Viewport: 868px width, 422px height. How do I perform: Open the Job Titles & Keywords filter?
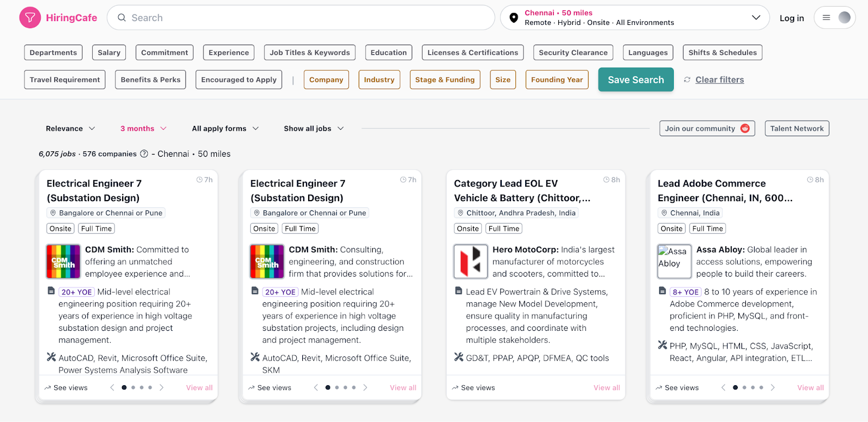click(310, 53)
